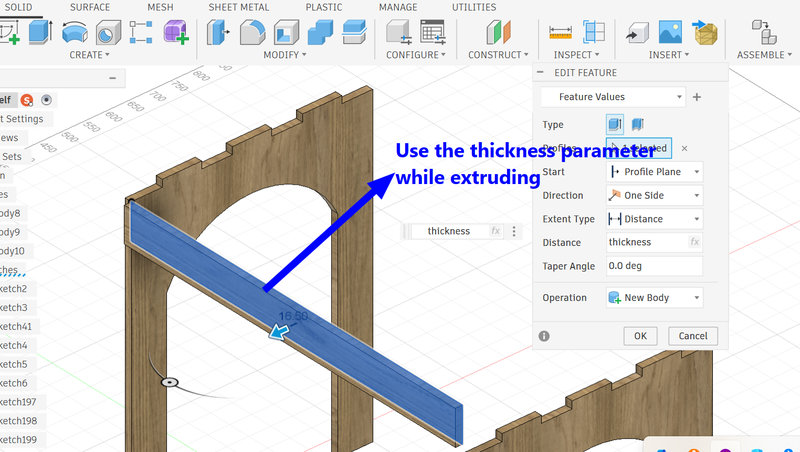Click the Assemble New Component icon

coord(764,32)
